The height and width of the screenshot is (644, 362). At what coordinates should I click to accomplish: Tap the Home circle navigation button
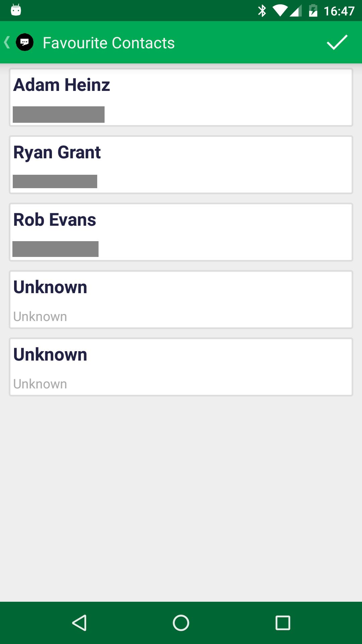181,623
